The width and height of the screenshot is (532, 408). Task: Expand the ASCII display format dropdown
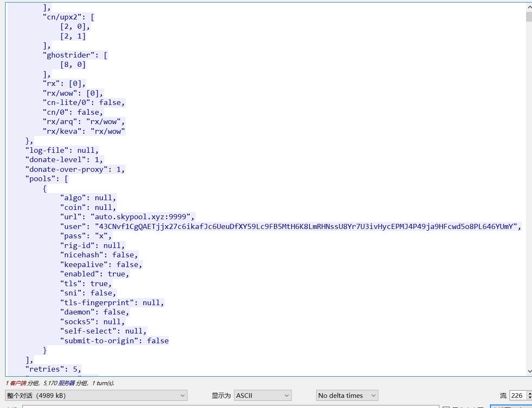[x=262, y=395]
